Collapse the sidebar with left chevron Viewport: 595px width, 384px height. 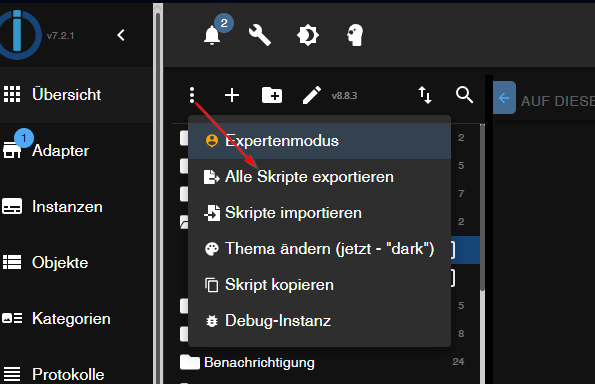pos(121,35)
